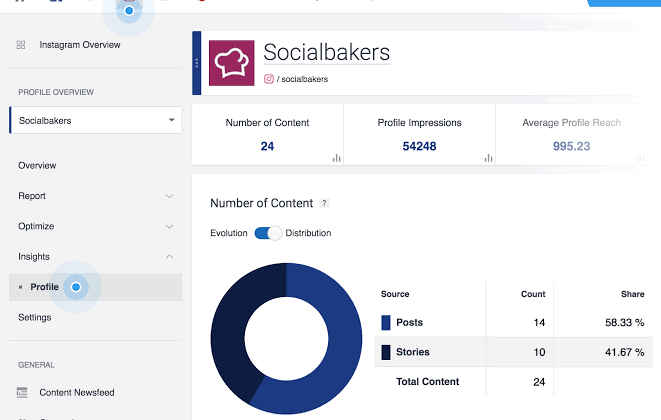Open the Overview menu item
The height and width of the screenshot is (420, 661).
click(x=37, y=165)
